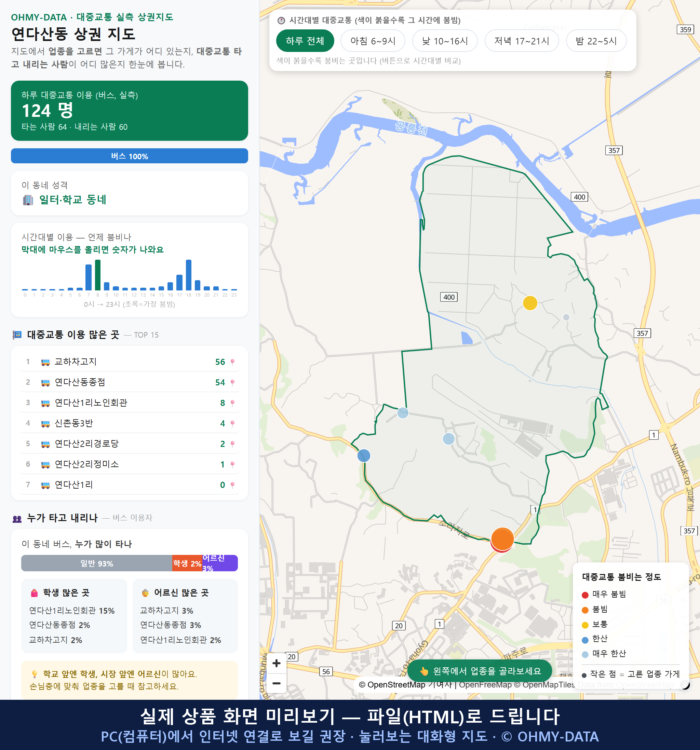The width and height of the screenshot is (700, 750).
Task: Click the 일반 93% bar segment
Action: click(x=97, y=563)
